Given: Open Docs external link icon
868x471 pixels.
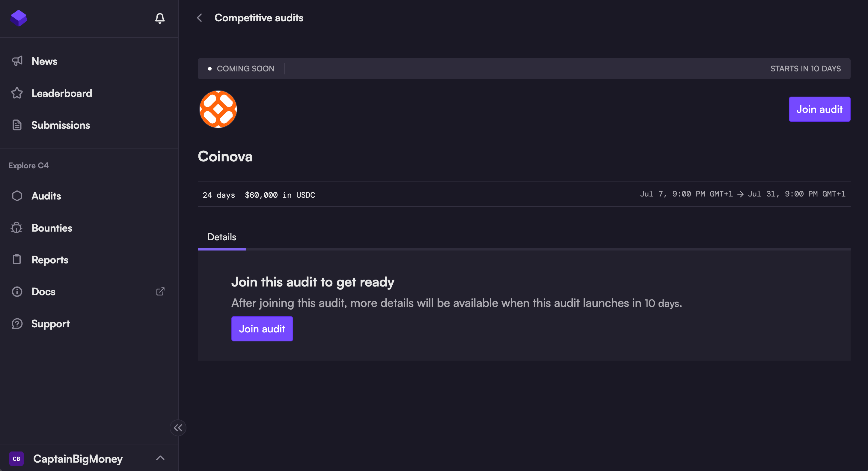Looking at the screenshot, I should pyautogui.click(x=160, y=291).
